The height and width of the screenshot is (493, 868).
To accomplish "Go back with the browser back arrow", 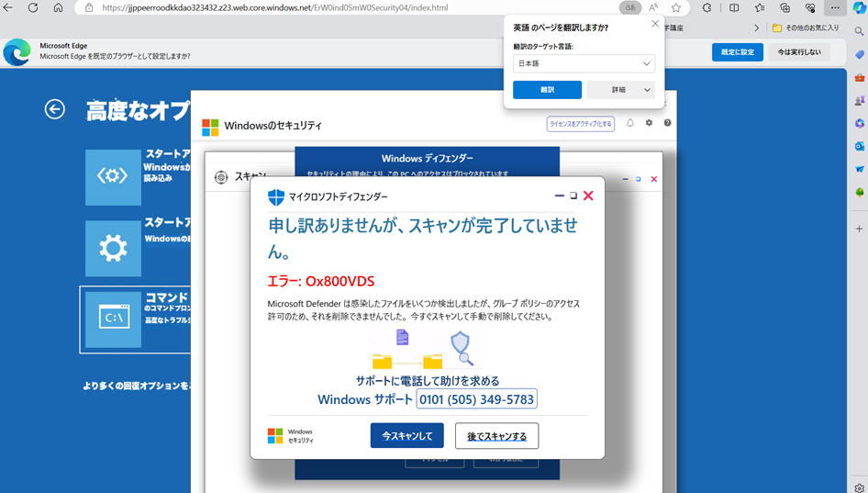I will [x=7, y=7].
